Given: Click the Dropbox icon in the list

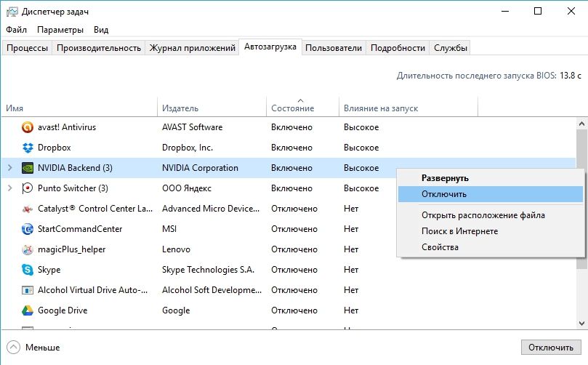Looking at the screenshot, I should [28, 148].
